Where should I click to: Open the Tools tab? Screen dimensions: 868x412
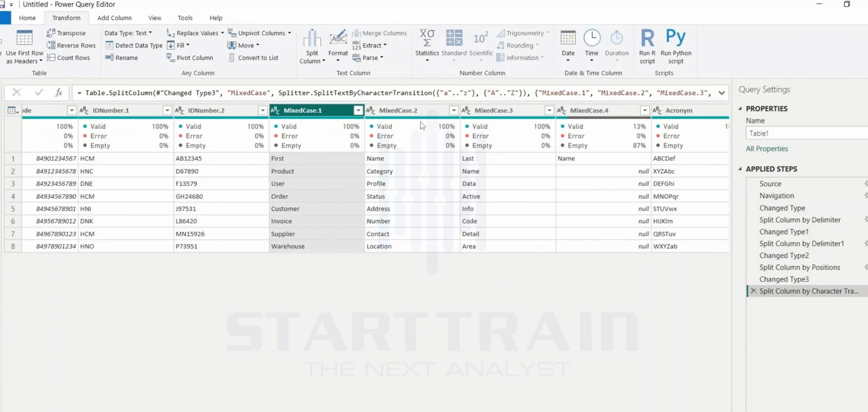(185, 18)
